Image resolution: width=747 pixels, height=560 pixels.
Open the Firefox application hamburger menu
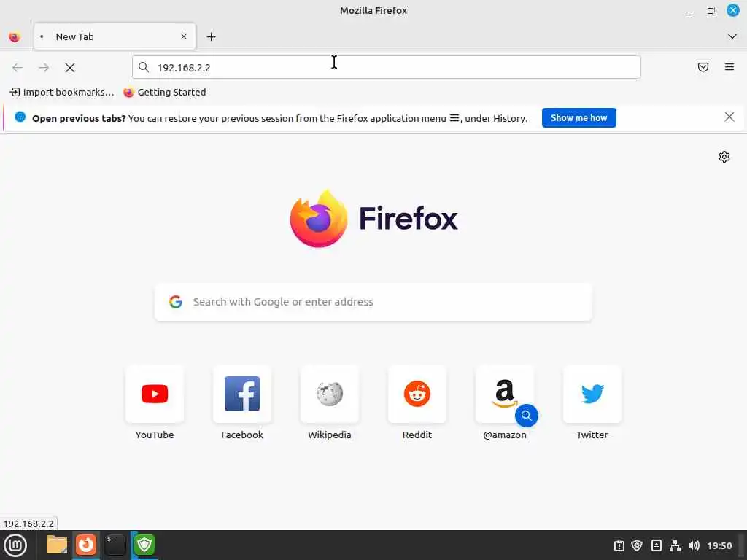tap(729, 67)
